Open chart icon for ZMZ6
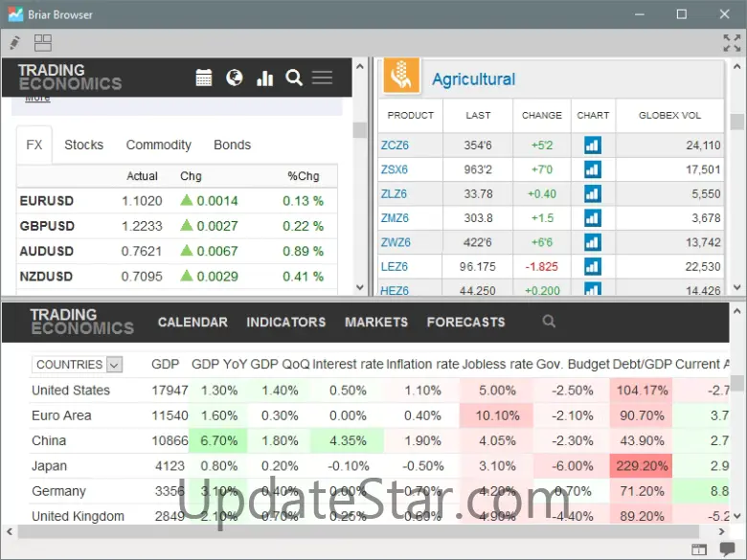 click(x=593, y=218)
